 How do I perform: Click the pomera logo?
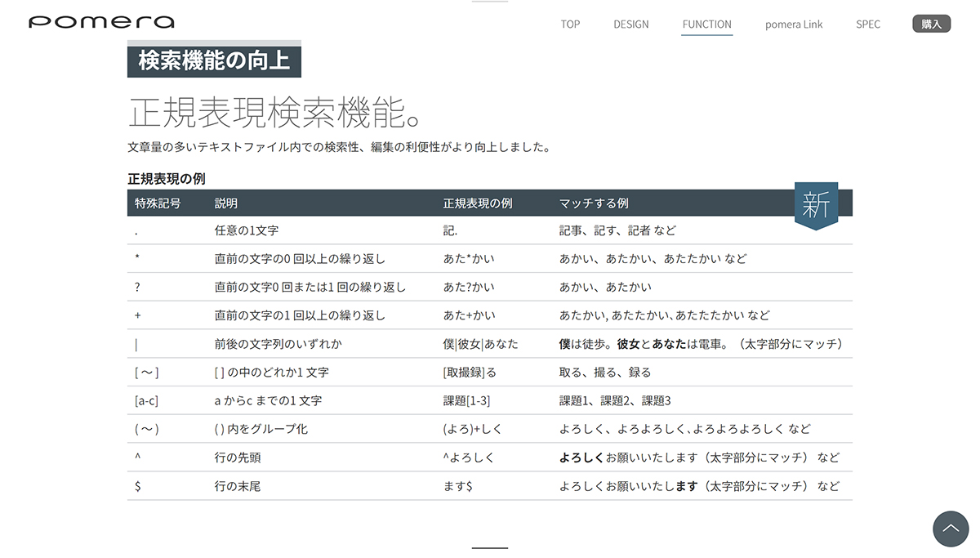tap(101, 23)
